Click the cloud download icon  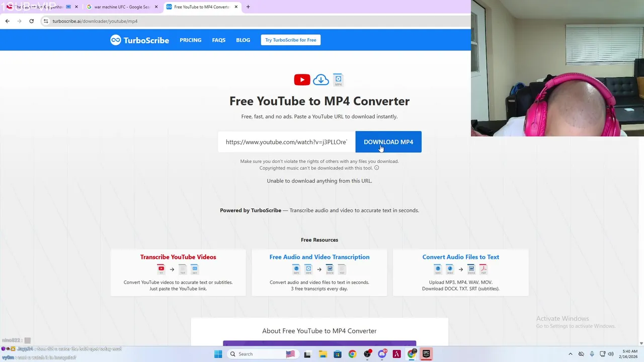[x=320, y=79]
